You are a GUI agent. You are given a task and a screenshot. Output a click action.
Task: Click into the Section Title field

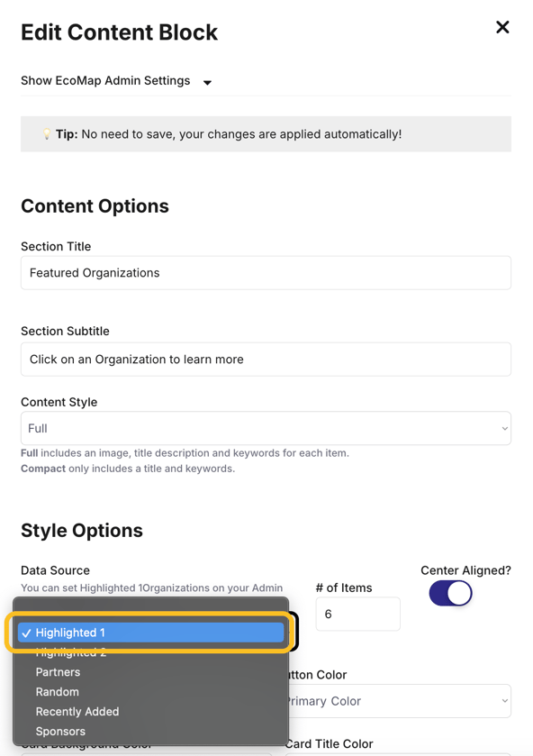point(266,273)
